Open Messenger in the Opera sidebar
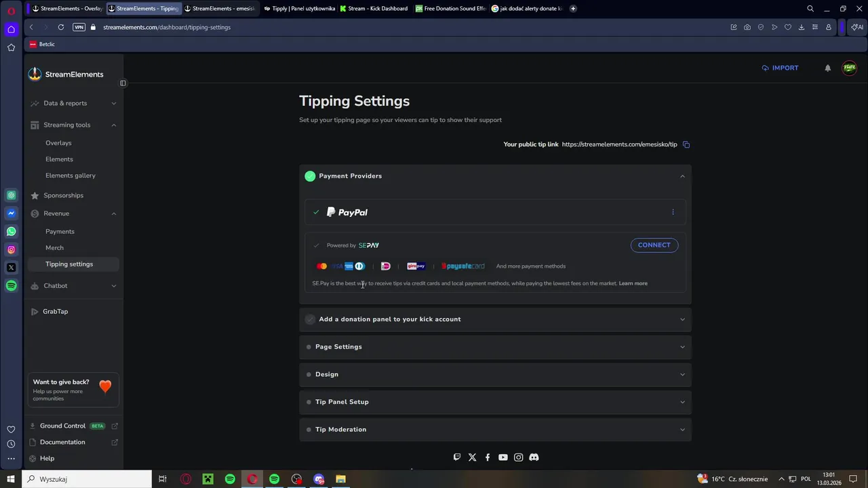This screenshot has height=488, width=868. click(x=11, y=213)
